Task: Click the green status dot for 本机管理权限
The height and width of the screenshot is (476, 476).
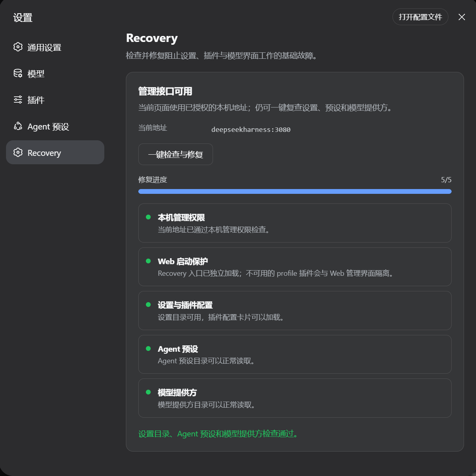Action: 148,217
